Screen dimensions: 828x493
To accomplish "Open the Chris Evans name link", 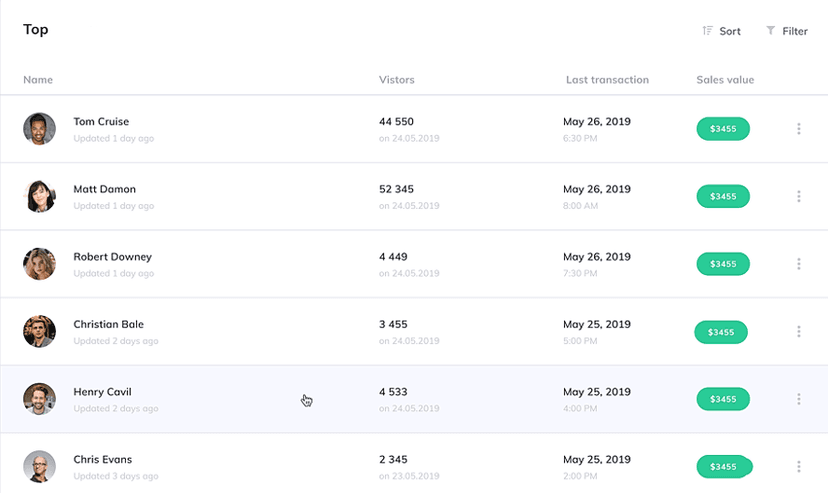I will click(102, 459).
